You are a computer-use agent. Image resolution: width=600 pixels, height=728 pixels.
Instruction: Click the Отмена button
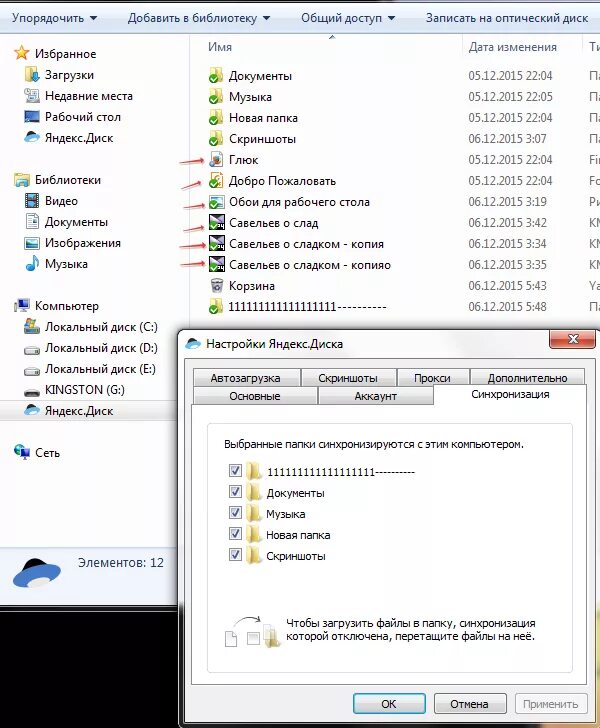click(470, 704)
